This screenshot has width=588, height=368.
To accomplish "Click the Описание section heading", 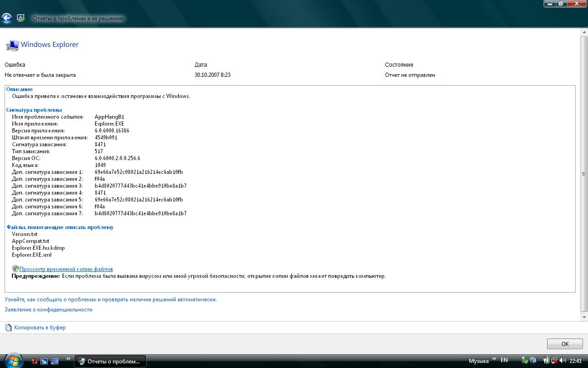I will (x=19, y=89).
